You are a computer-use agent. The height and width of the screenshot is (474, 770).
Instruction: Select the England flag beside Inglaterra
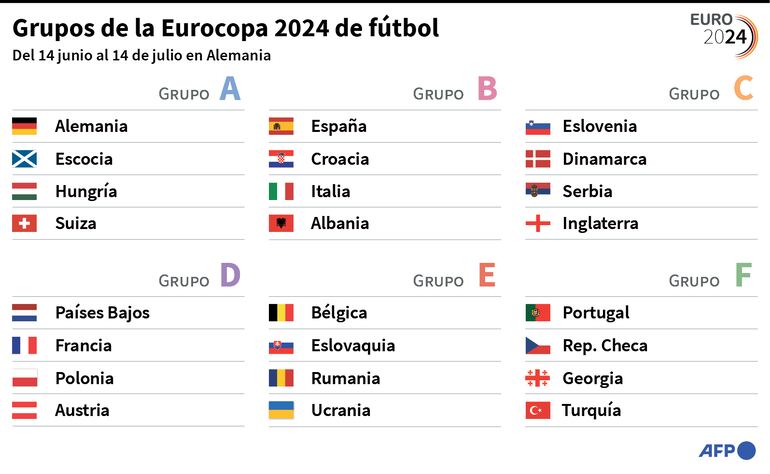[538, 224]
